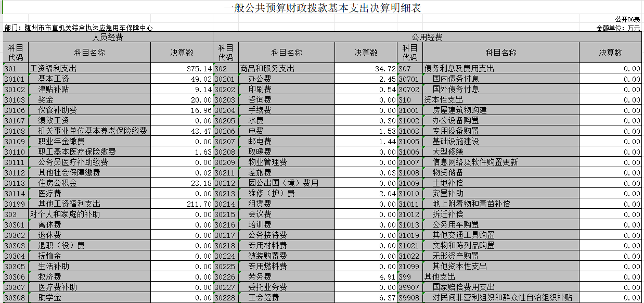Click the 对民间非营利组织和群众性自治组织补贴 cell

click(501, 297)
